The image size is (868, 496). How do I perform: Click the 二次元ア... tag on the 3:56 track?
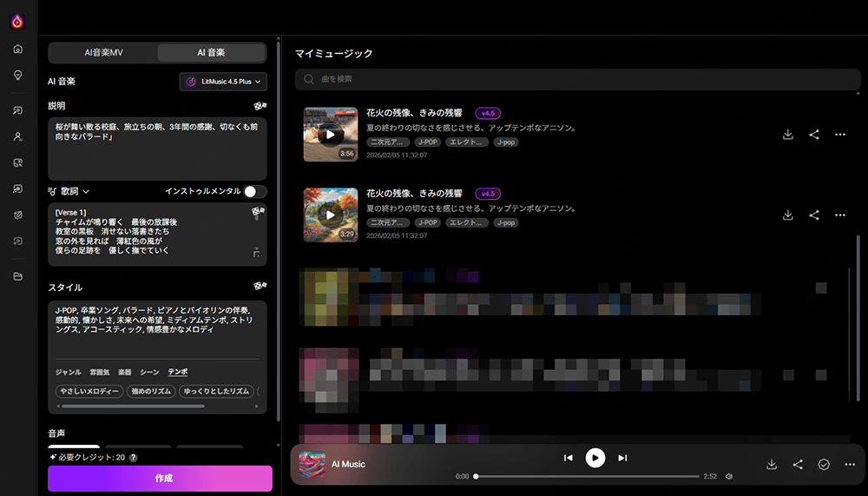click(x=387, y=142)
